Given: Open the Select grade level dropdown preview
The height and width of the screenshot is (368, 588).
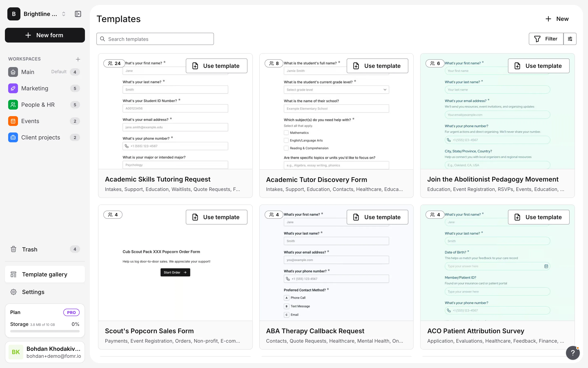Looking at the screenshot, I should (x=336, y=90).
